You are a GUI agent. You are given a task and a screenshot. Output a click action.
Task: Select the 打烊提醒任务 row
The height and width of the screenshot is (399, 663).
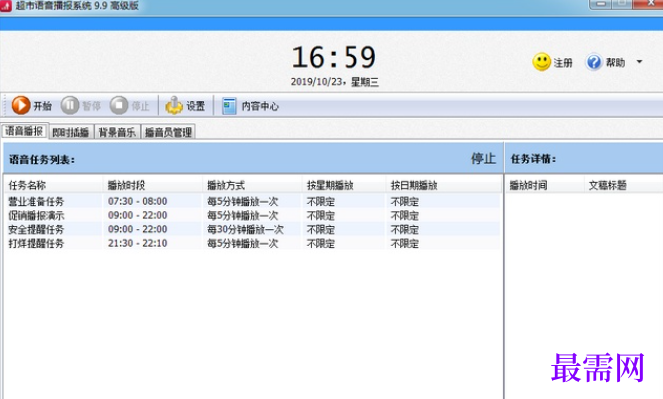point(252,243)
